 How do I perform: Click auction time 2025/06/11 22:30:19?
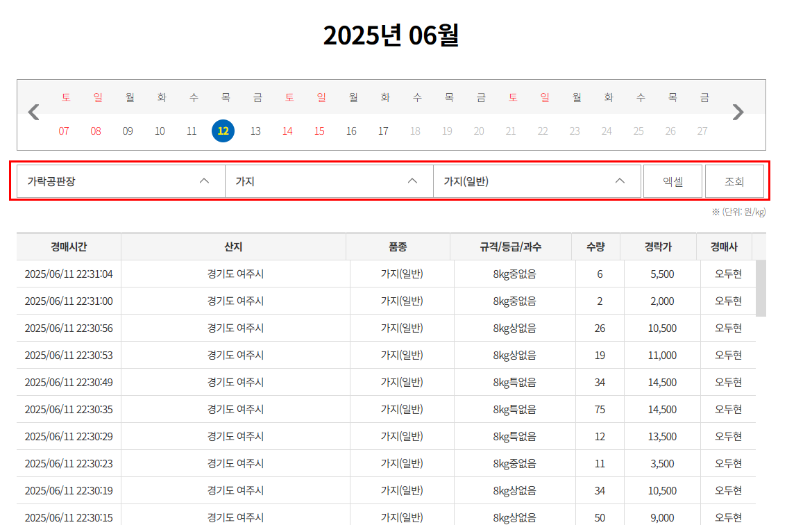click(69, 490)
